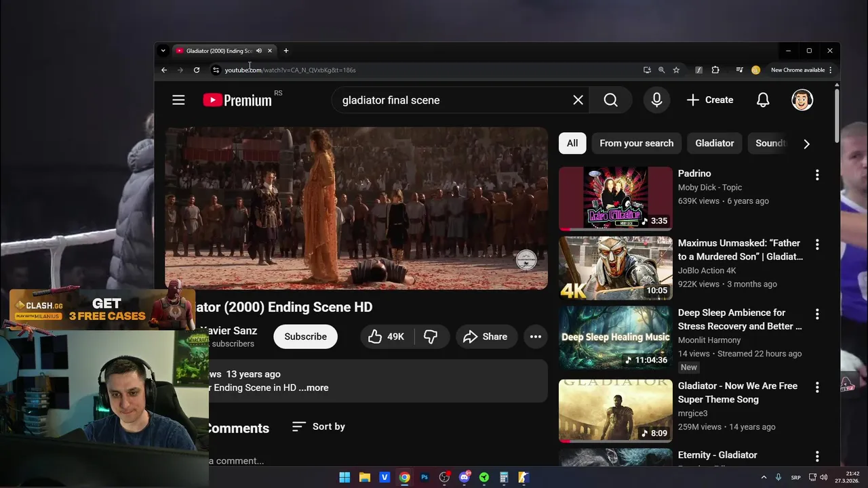
Task: Click the Add a comment field
Action: [x=237, y=461]
